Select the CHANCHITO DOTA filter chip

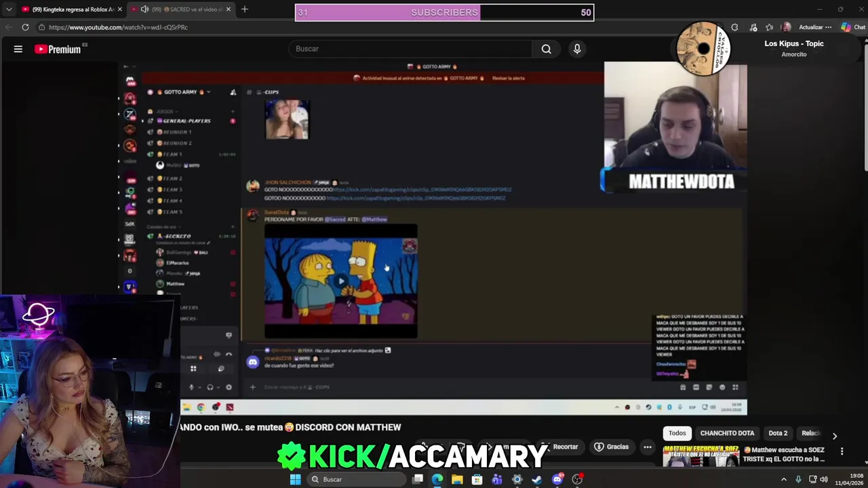(727, 433)
